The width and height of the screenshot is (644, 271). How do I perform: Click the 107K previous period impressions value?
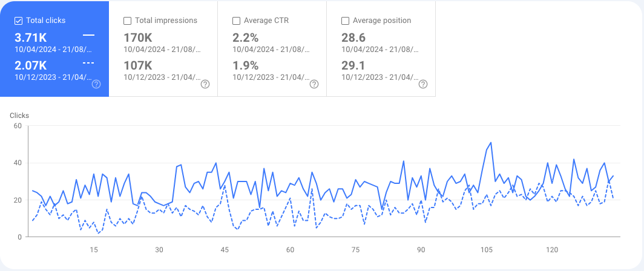(x=137, y=65)
